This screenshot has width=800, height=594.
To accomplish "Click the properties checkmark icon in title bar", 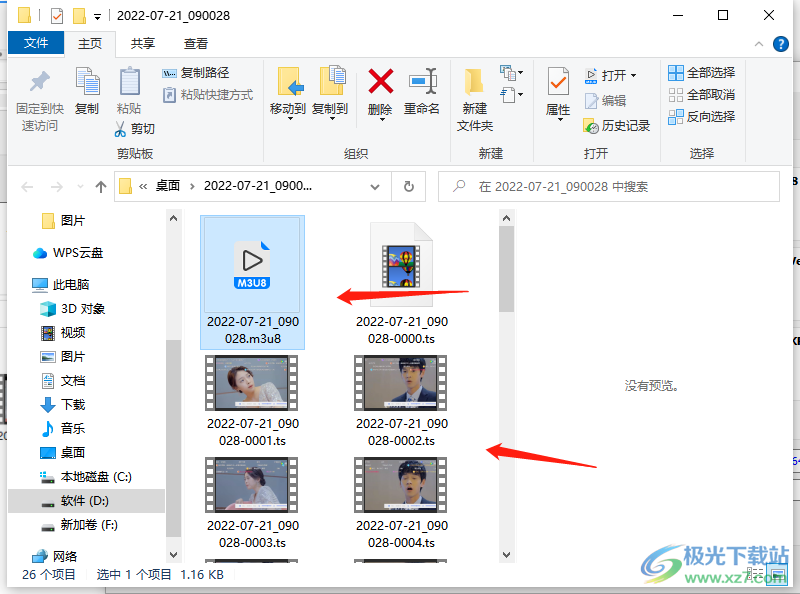I will 57,16.
